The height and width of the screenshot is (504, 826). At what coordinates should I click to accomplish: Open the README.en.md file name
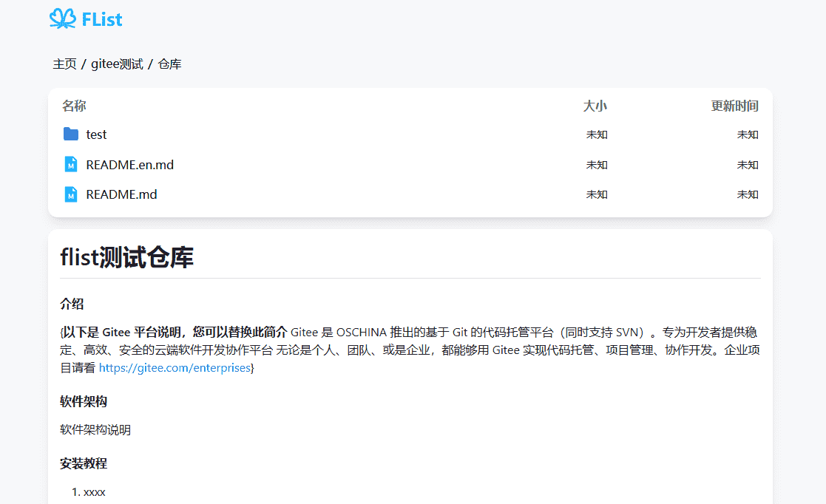coord(129,165)
